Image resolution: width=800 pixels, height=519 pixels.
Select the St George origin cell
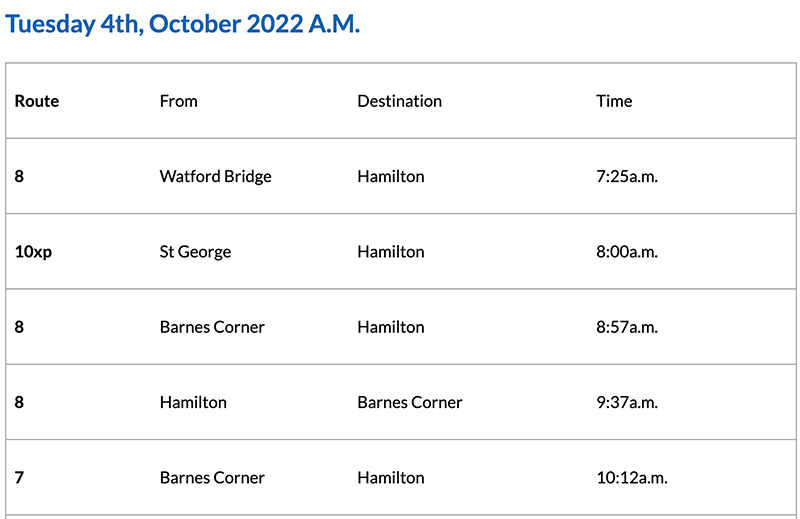(x=195, y=252)
